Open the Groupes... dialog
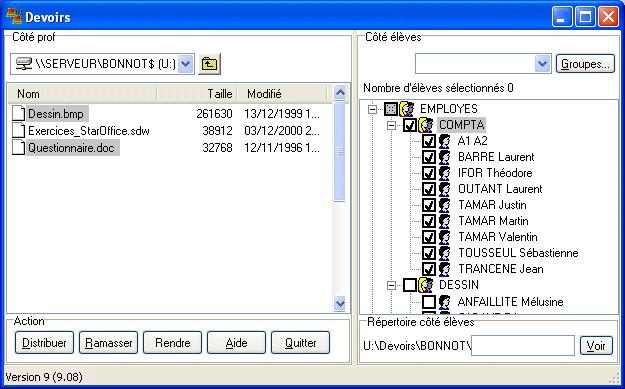This screenshot has width=625, height=389. pos(585,64)
